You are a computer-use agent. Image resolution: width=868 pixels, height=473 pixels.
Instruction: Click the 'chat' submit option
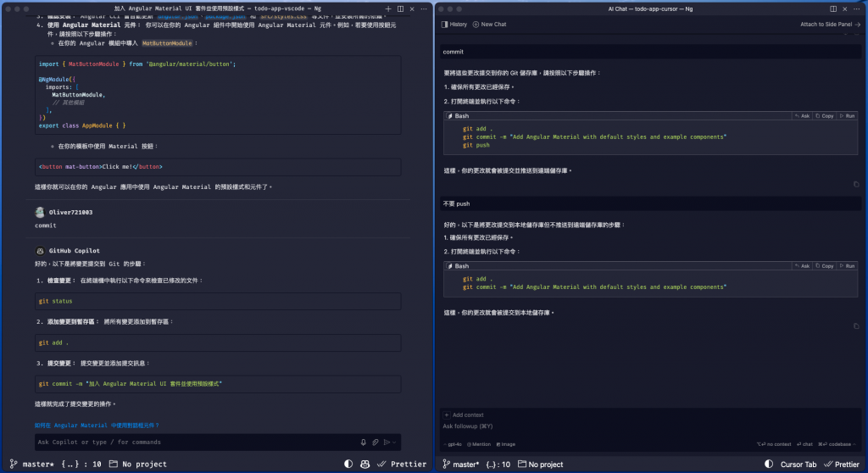coord(805,444)
